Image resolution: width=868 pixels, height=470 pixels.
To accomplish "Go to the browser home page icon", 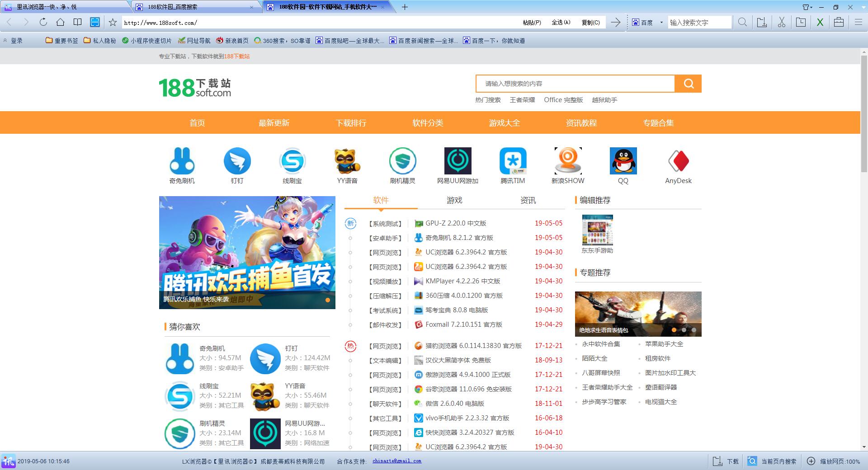I will [60, 22].
